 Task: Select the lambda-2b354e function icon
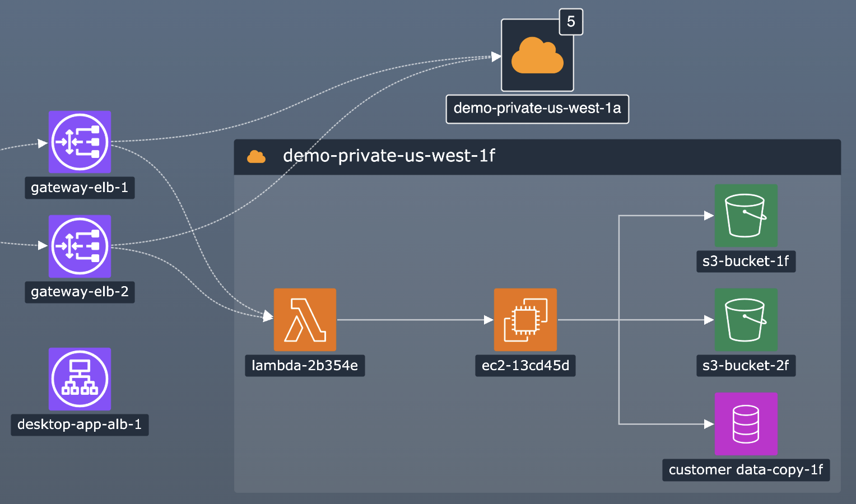(305, 320)
